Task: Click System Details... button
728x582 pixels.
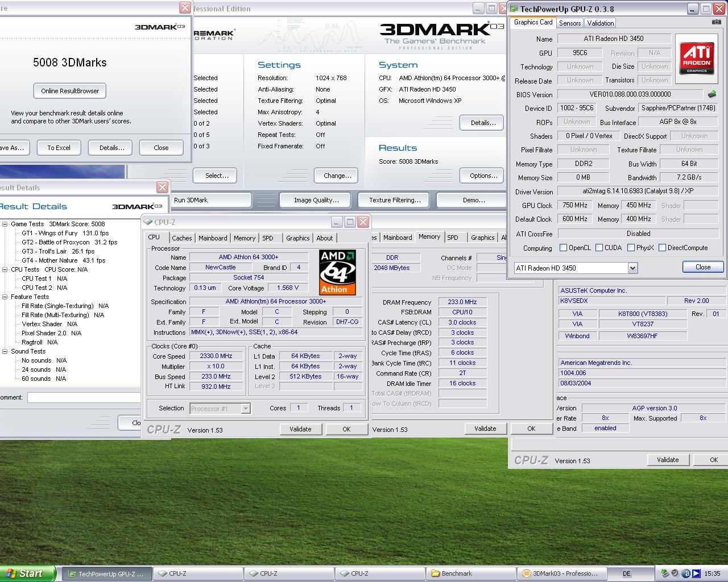Action: point(483,123)
